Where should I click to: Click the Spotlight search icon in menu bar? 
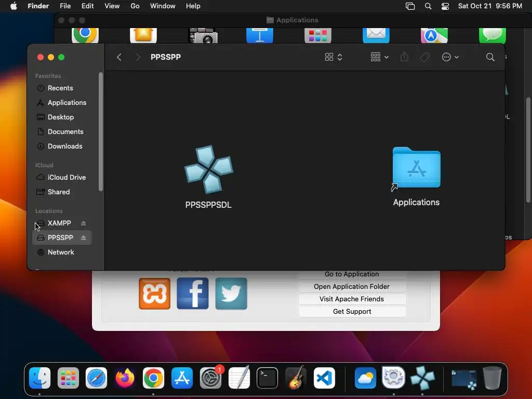tap(428, 6)
